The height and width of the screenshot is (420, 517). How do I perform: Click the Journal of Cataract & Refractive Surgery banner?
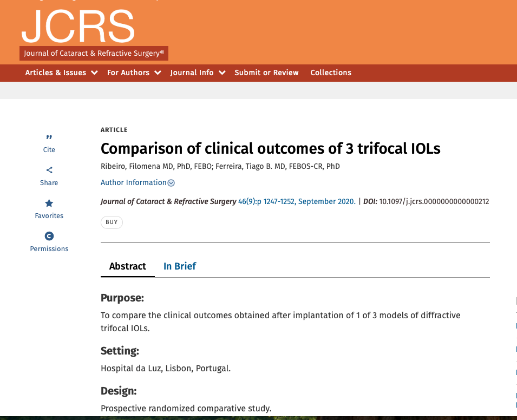94,54
